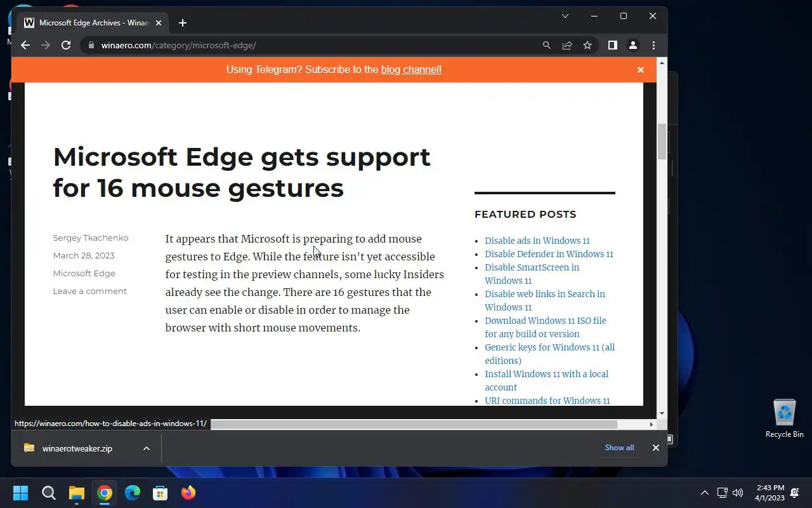This screenshot has height=508, width=812.
Task: Open the Windows Start menu
Action: (21, 493)
